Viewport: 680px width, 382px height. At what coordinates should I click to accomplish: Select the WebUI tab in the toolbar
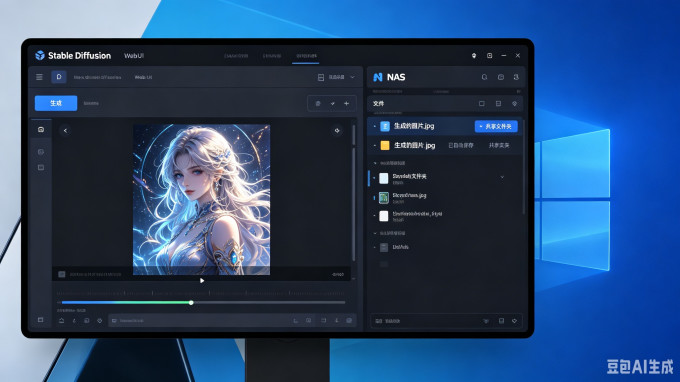(143, 77)
